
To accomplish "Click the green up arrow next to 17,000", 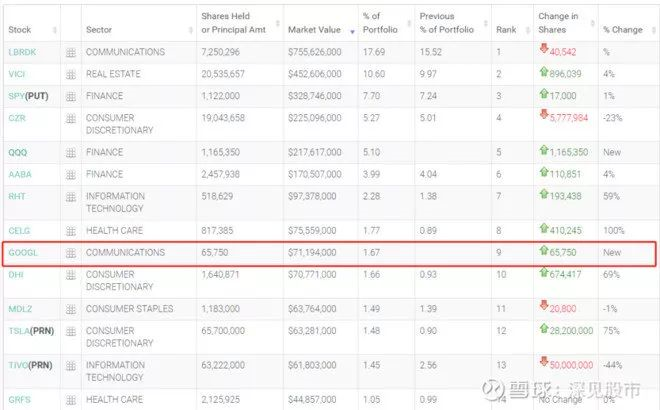I will click(x=544, y=93).
